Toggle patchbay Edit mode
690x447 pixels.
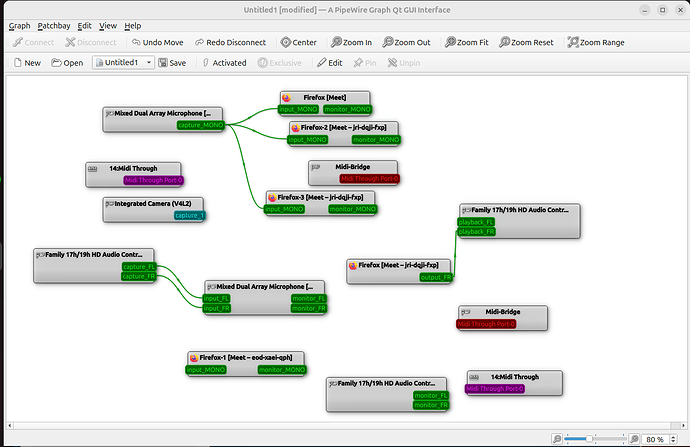330,63
